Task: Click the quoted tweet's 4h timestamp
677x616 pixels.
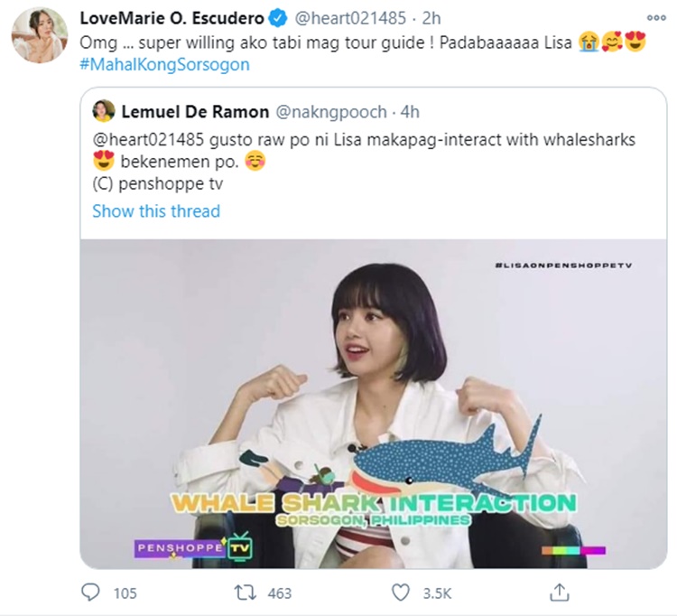Action: (409, 112)
